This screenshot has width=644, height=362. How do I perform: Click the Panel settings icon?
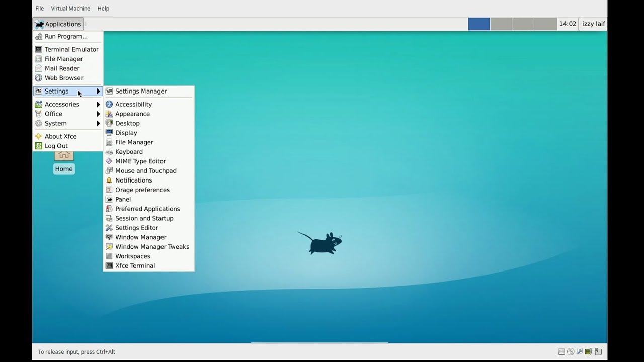109,200
